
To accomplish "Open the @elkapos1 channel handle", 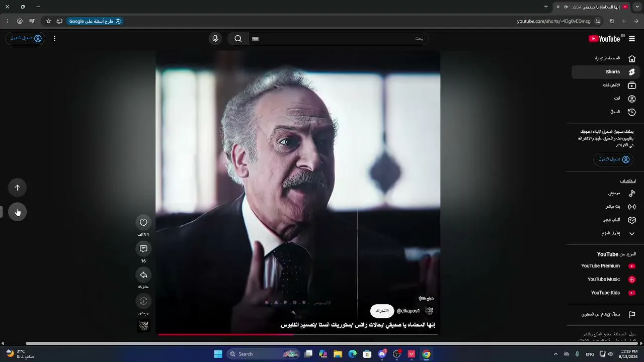I will pyautogui.click(x=408, y=311).
